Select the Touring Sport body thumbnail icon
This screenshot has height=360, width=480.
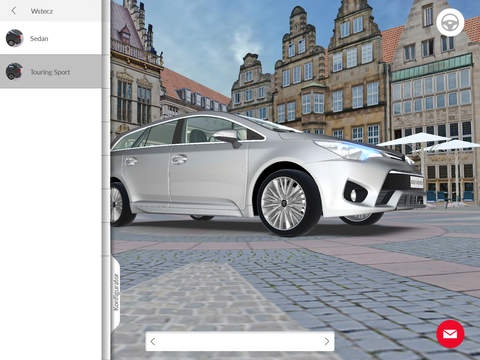(x=14, y=71)
